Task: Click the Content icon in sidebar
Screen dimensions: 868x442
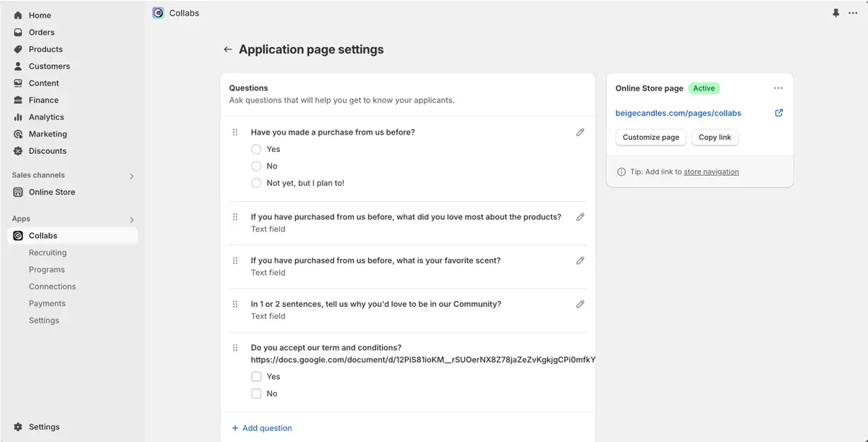Action: [x=18, y=83]
